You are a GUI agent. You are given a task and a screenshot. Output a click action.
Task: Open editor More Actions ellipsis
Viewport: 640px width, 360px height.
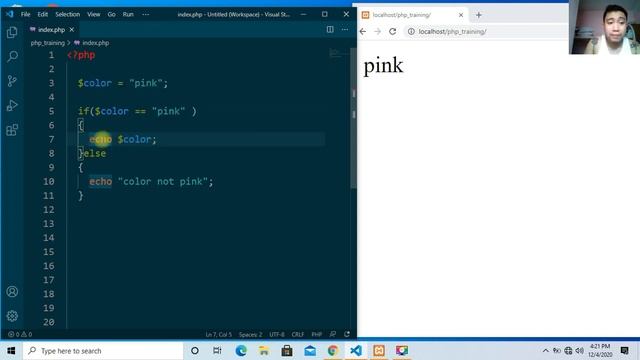pyautogui.click(x=345, y=29)
